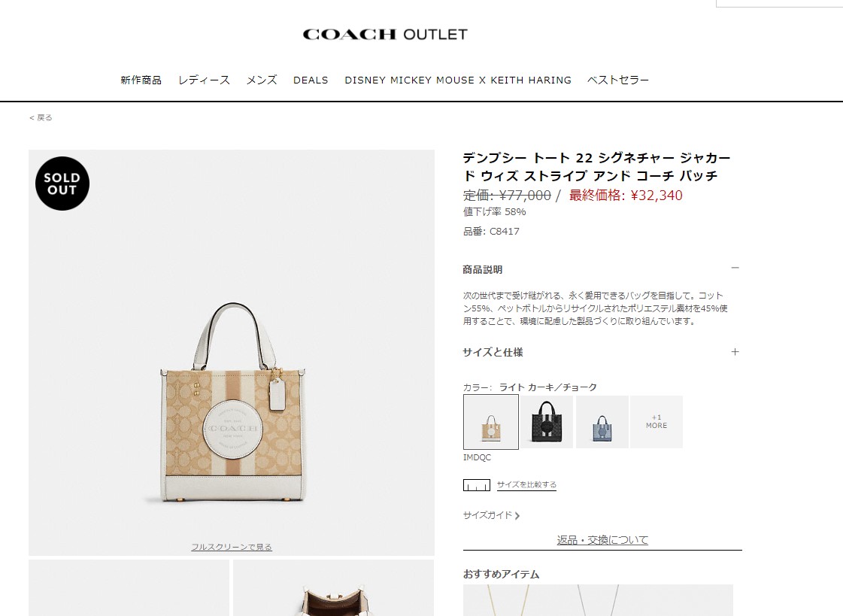The width and height of the screenshot is (843, 616).
Task: Click the サイズガイド chevron arrow
Action: coord(517,515)
